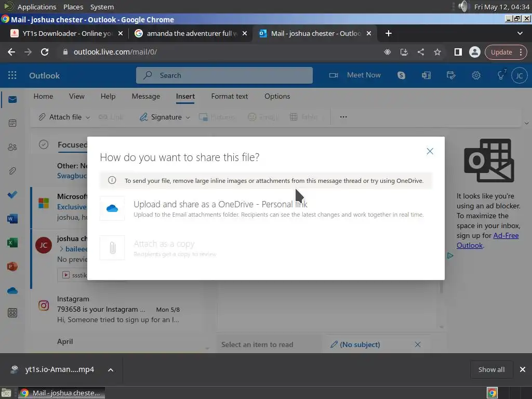This screenshot has height=399, width=532.
Task: Switch to the amanda the adventurer tab
Action: (190, 33)
